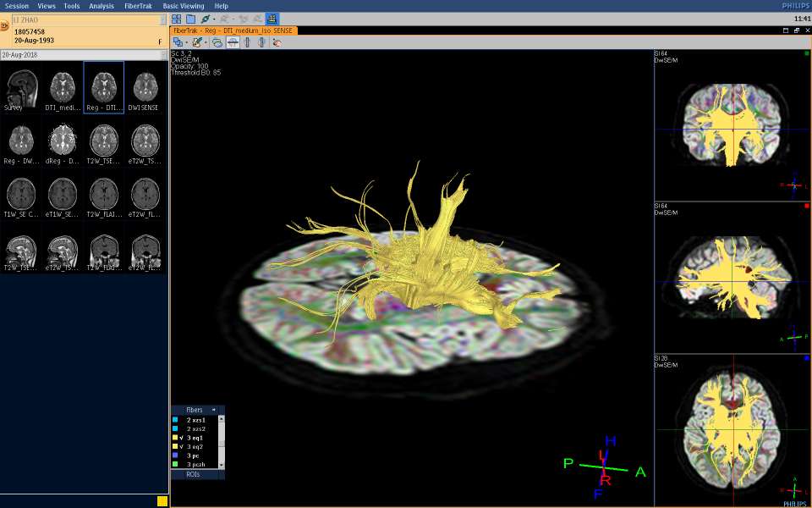
Task: Click the green corner marker of the coronal view
Action: [807, 52]
